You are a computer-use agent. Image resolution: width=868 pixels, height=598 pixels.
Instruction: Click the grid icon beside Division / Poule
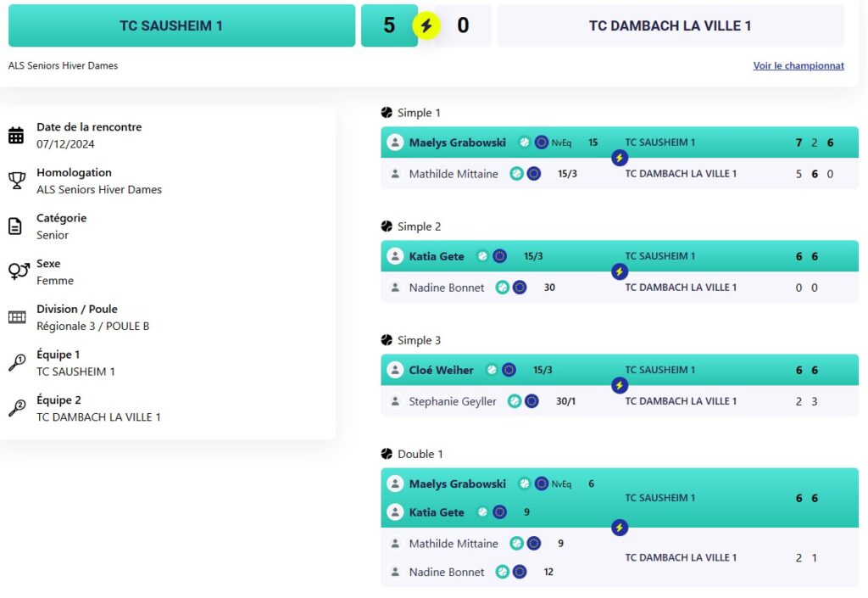(x=17, y=317)
